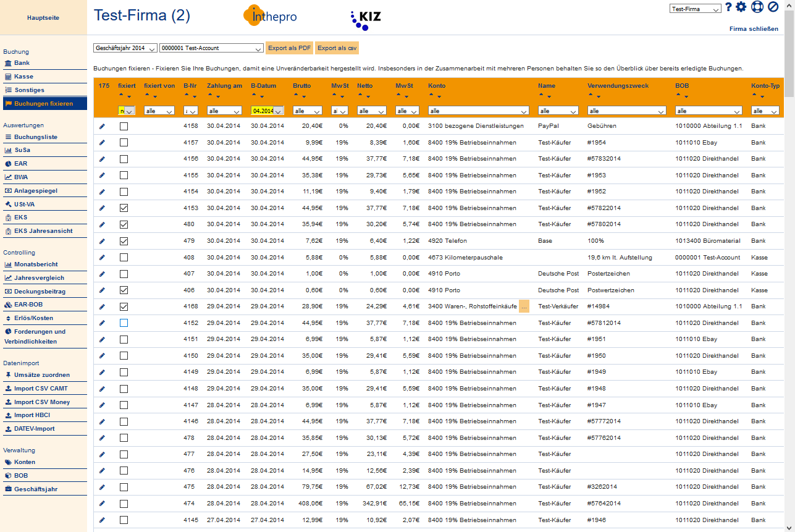The image size is (795, 532).
Task: Open settings via the gear icon
Action: (x=741, y=7)
